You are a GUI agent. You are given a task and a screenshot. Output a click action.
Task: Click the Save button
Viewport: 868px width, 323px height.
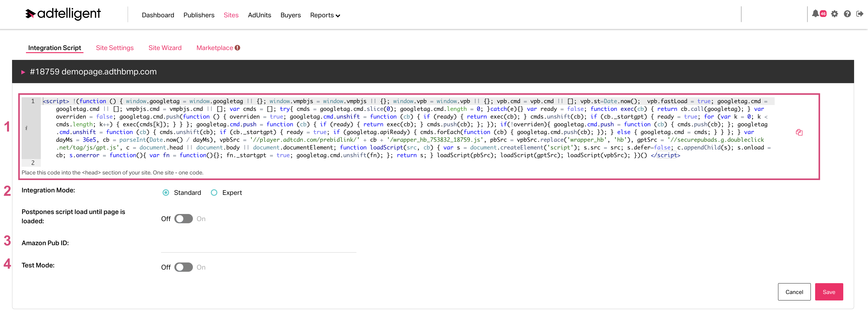(829, 292)
